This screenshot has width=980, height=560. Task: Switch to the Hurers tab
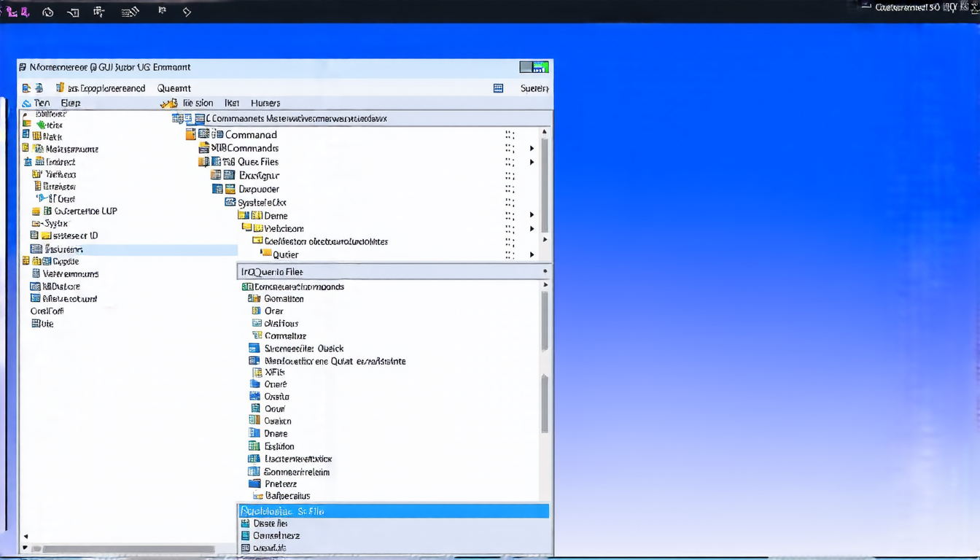(265, 104)
